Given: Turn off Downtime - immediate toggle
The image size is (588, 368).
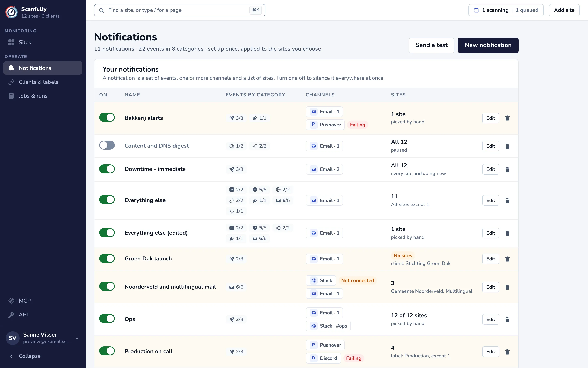Looking at the screenshot, I should tap(107, 169).
